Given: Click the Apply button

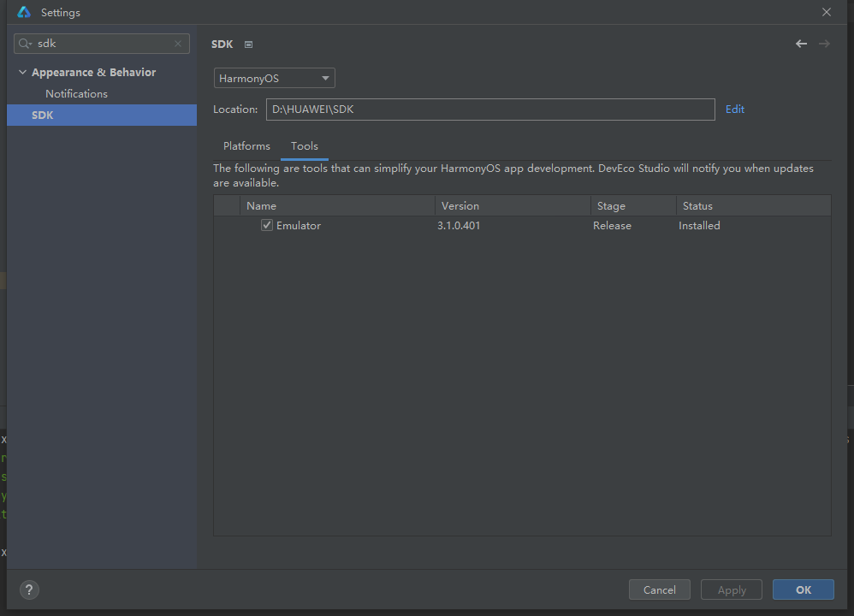Looking at the screenshot, I should 732,589.
